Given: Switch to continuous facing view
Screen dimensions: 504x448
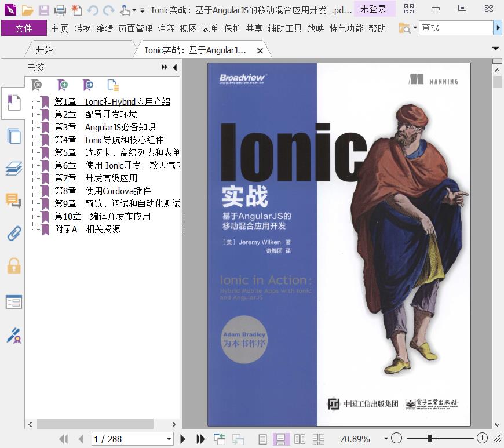Looking at the screenshot, I should 318,439.
